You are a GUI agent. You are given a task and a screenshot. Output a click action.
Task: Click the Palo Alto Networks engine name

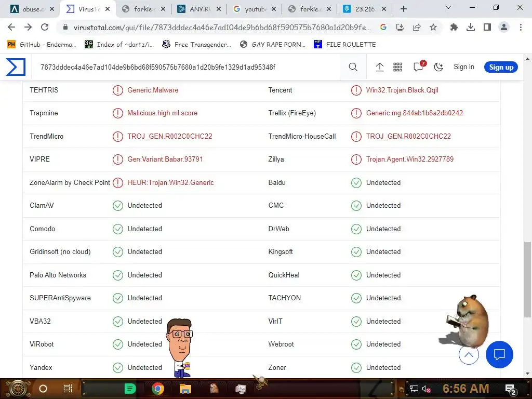[58, 275]
